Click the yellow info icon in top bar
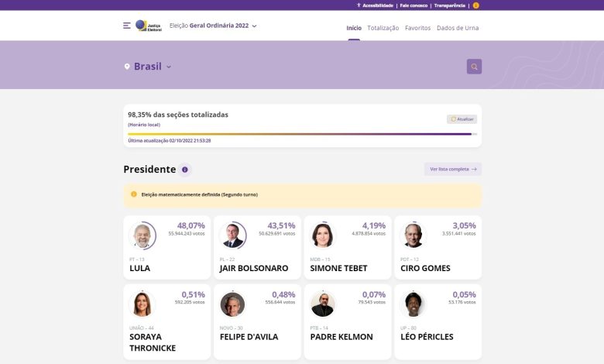604x364 pixels. pos(475,5)
